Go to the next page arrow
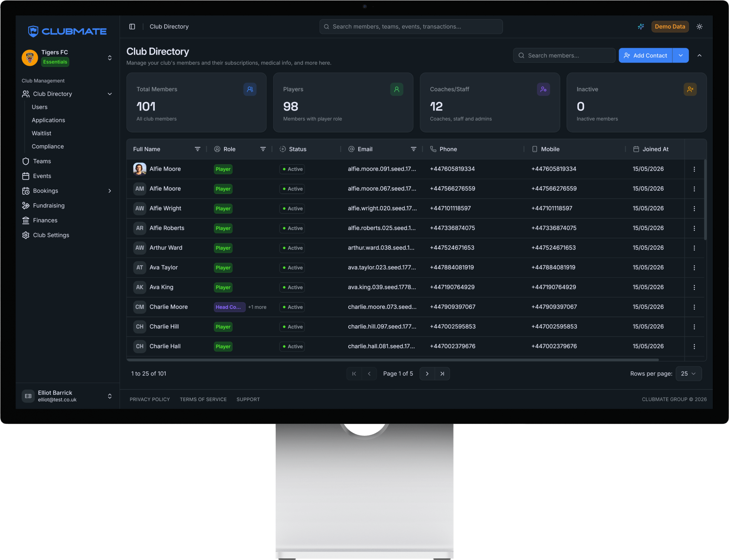 pos(427,374)
